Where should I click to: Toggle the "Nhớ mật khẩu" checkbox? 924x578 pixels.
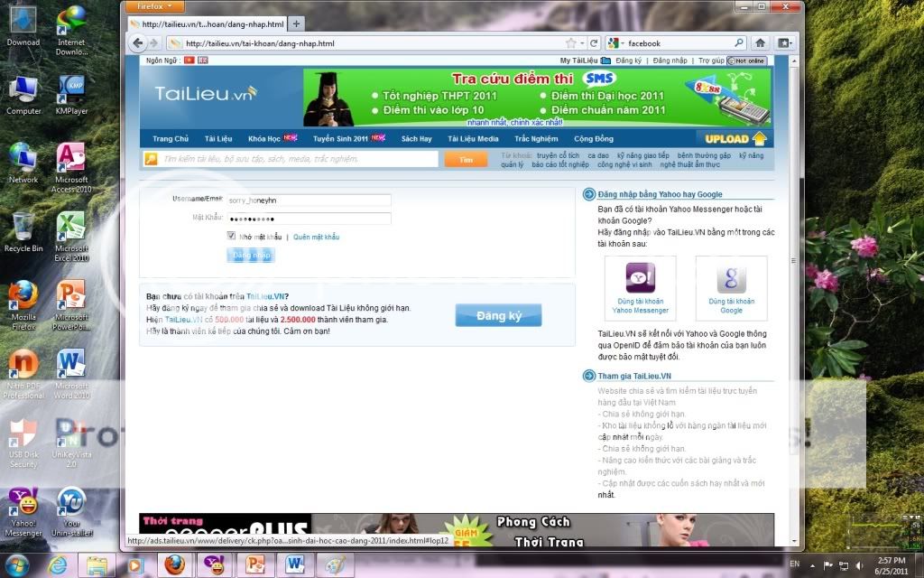(232, 236)
